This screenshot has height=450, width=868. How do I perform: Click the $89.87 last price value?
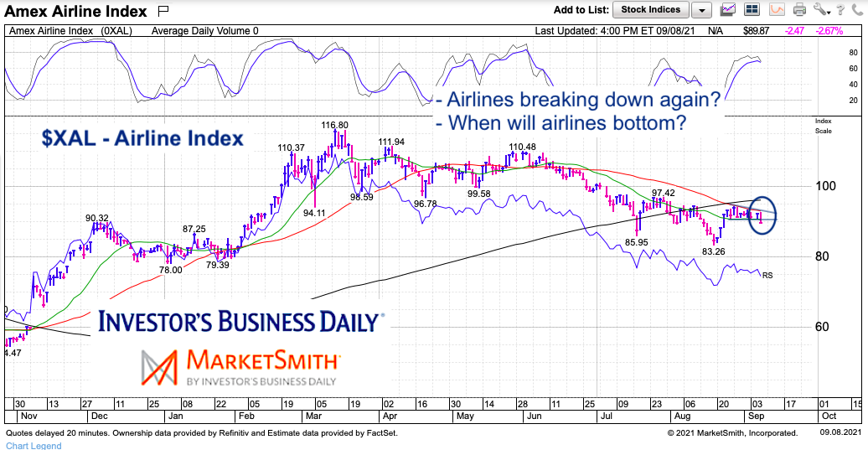756,31
